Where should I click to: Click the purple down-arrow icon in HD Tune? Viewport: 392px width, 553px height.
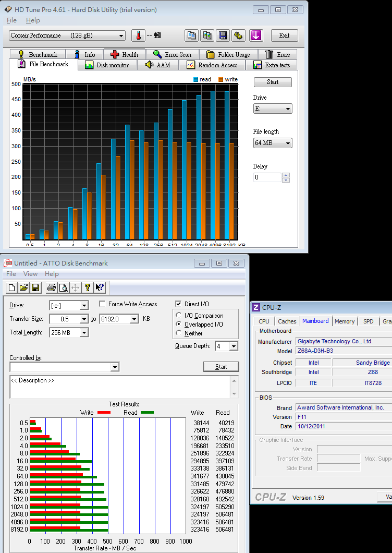click(x=256, y=35)
